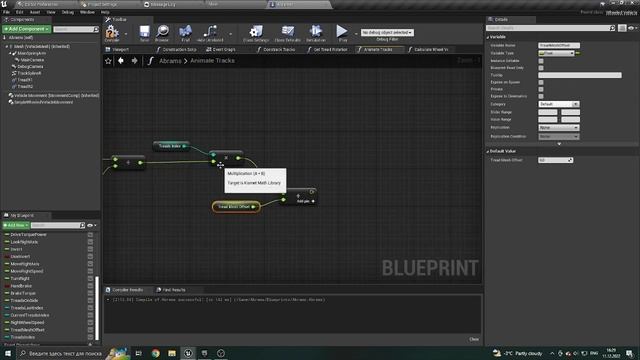Toggle the Blueprint Read Only checkbox
The height and width of the screenshot is (360, 640).
click(541, 68)
